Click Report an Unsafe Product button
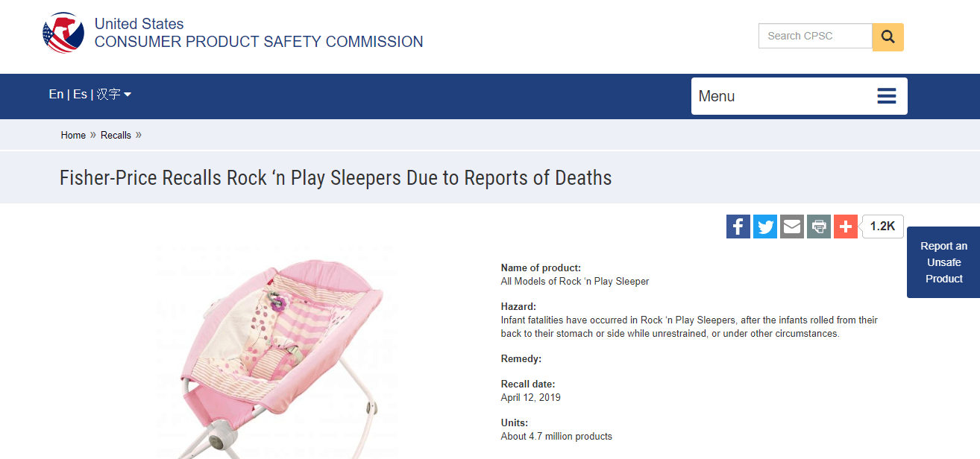This screenshot has width=980, height=459. [x=943, y=262]
